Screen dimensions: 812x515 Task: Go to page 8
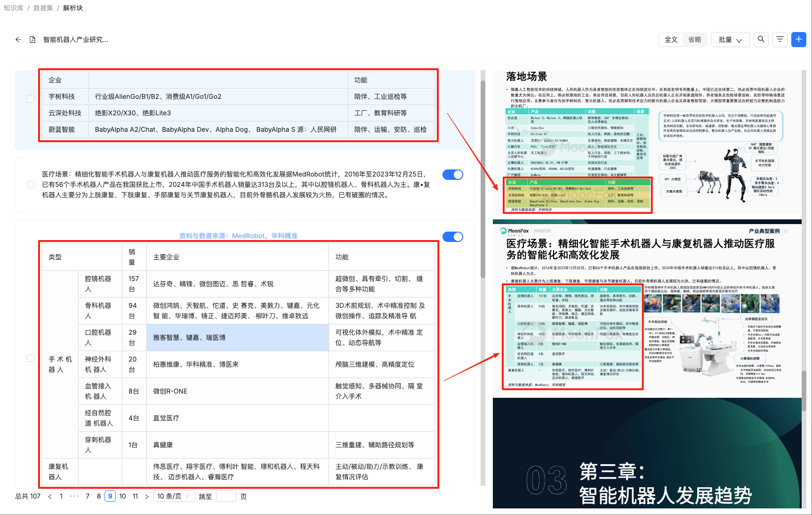click(x=99, y=496)
